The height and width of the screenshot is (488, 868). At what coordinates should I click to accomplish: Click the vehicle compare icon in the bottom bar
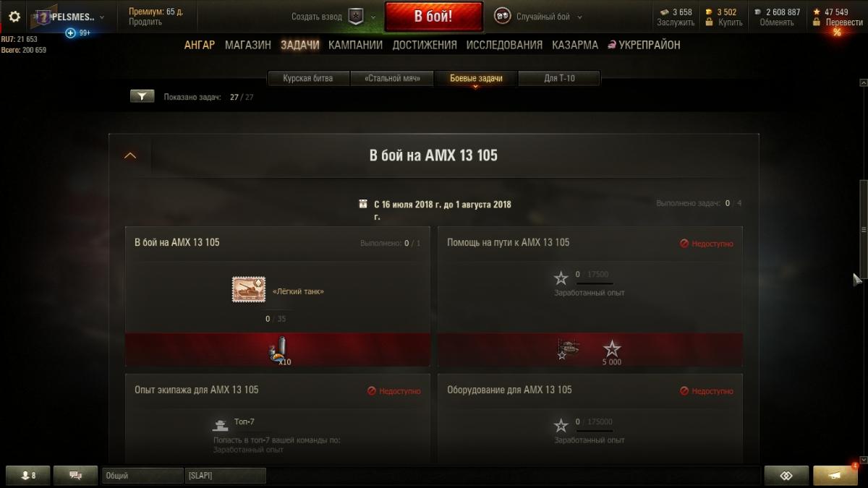(786, 475)
